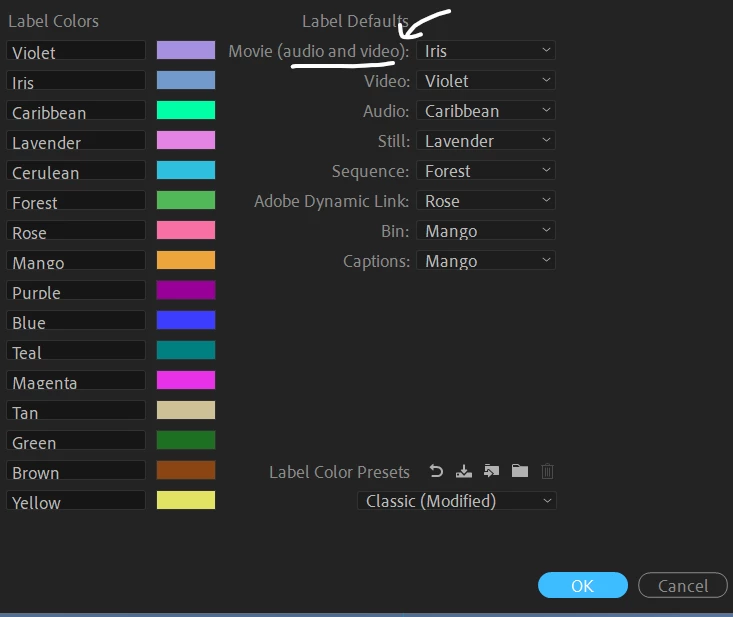Click the import label preset icon
The width and height of the screenshot is (733, 617).
point(491,471)
